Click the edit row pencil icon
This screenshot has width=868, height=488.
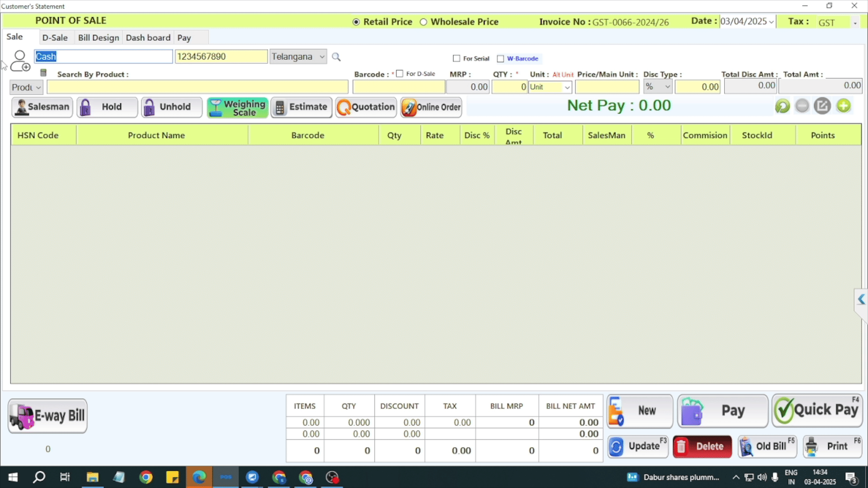point(822,106)
